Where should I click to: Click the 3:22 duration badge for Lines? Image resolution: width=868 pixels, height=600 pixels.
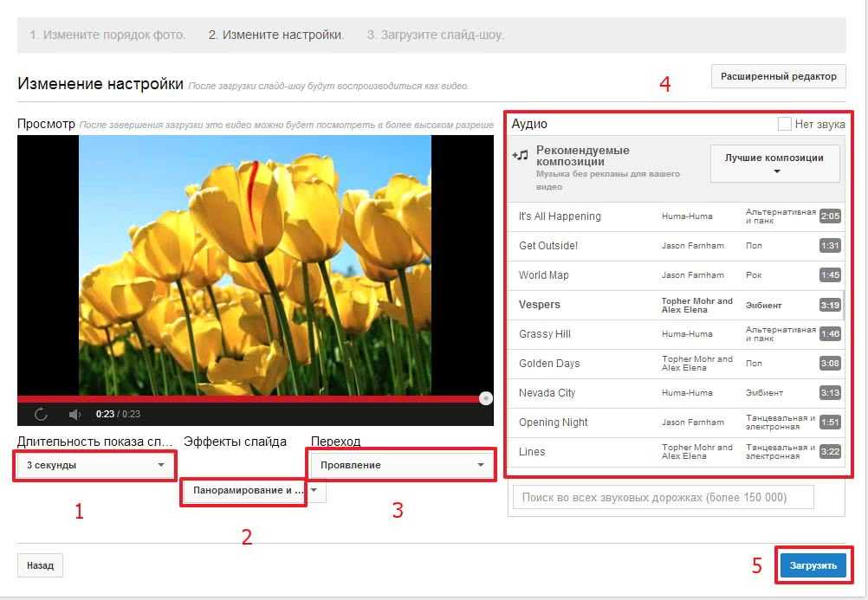click(830, 452)
